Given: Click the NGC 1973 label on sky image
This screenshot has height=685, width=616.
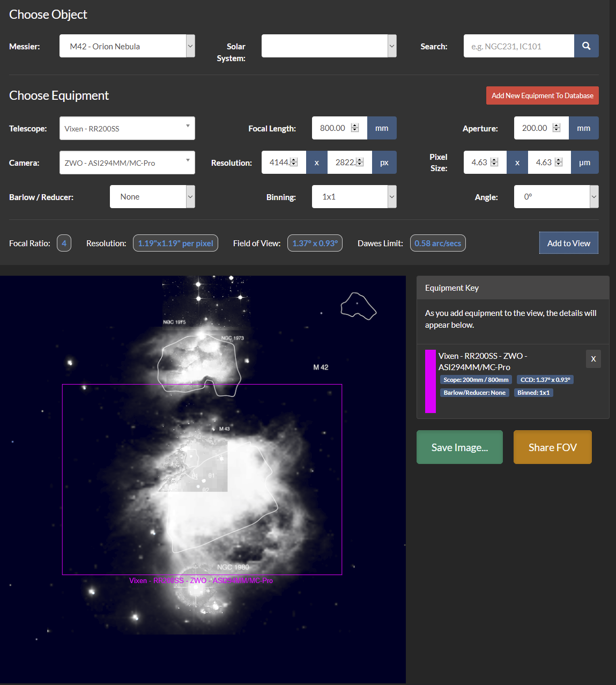Looking at the screenshot, I should [233, 338].
